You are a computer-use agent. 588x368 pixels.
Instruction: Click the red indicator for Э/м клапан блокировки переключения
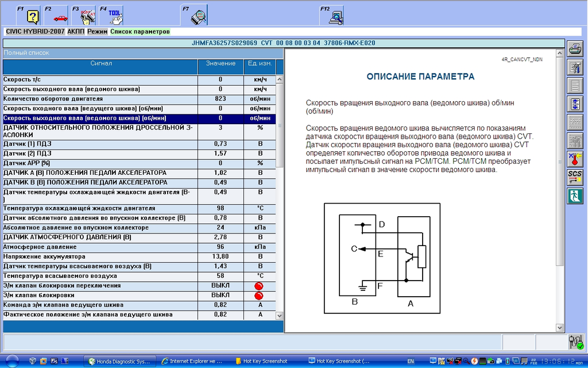click(259, 286)
